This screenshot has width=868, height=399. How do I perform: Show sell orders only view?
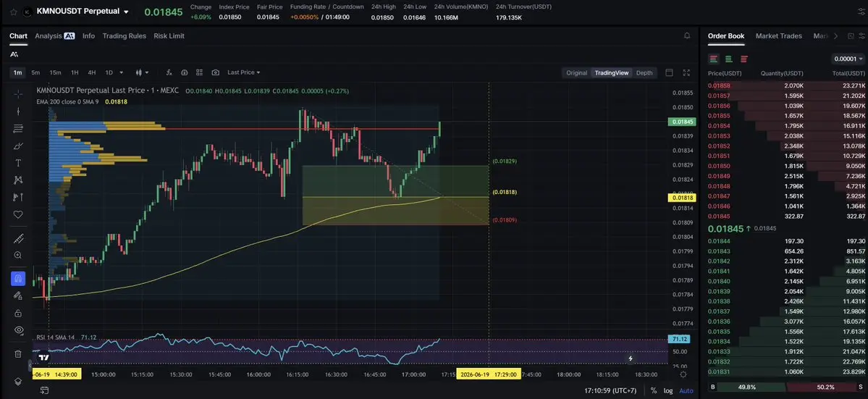click(x=744, y=59)
